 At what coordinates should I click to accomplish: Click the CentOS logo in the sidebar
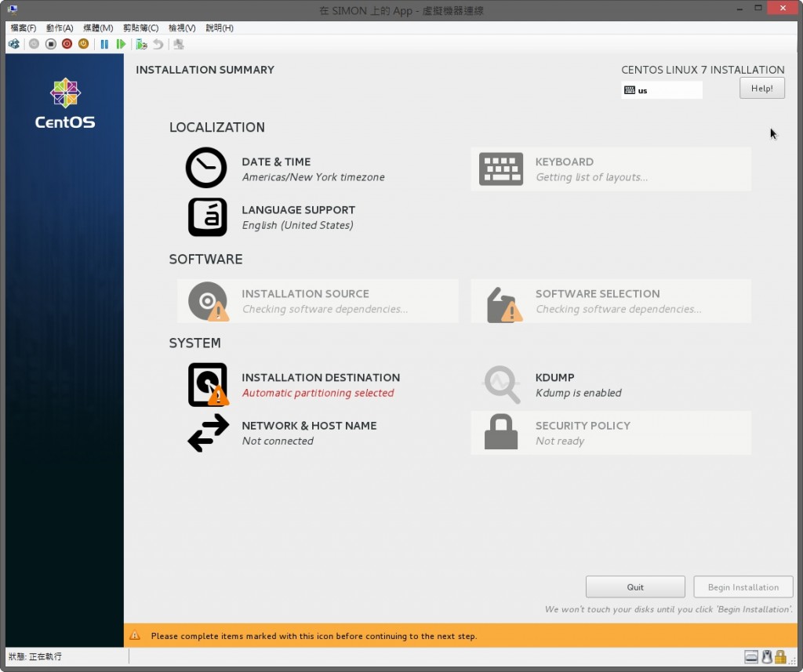(x=65, y=103)
